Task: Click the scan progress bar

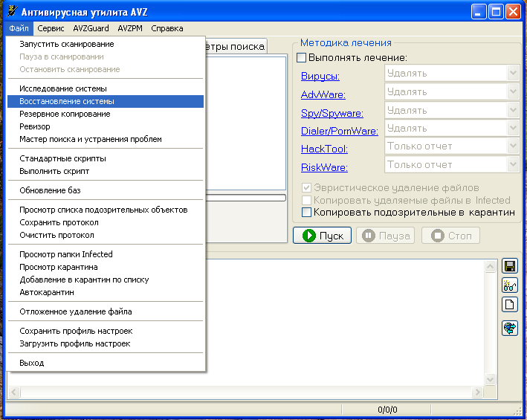Action: coord(246,198)
